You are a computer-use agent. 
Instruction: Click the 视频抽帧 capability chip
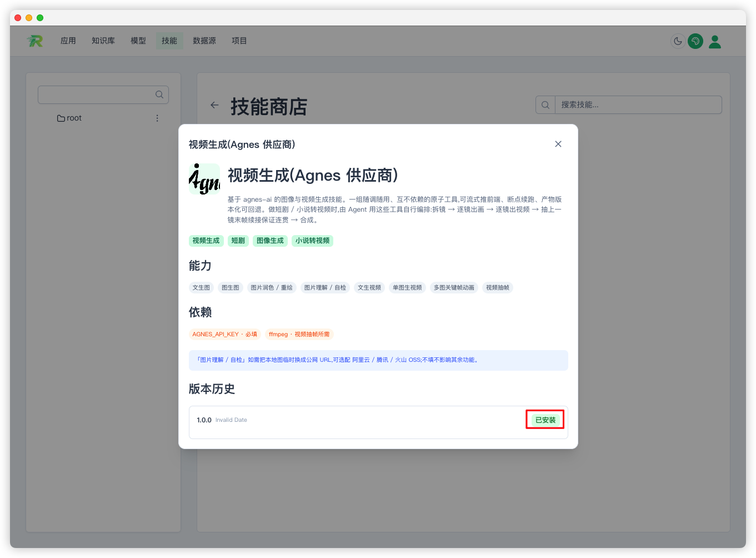pyautogui.click(x=498, y=287)
